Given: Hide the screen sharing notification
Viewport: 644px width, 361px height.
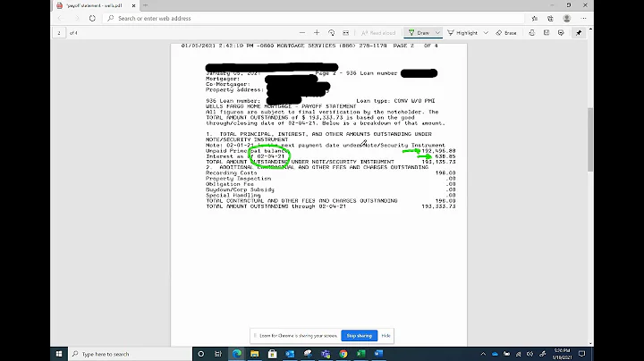Looking at the screenshot, I should [386, 336].
